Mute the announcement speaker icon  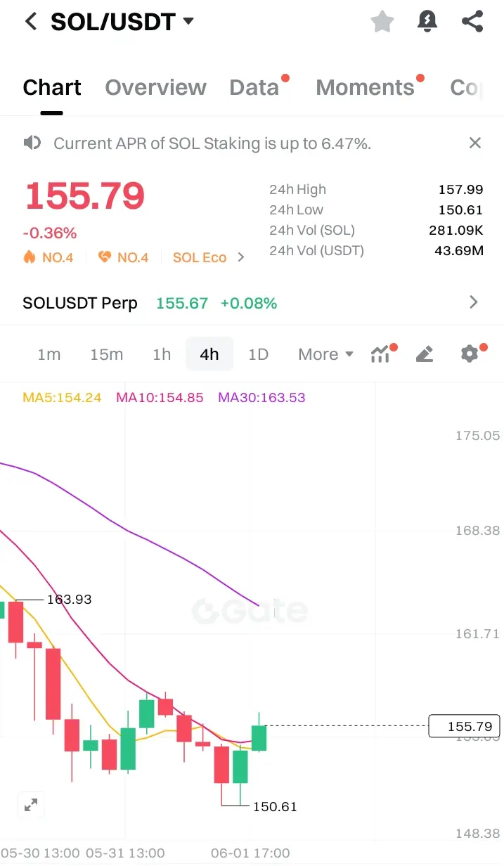coord(32,143)
